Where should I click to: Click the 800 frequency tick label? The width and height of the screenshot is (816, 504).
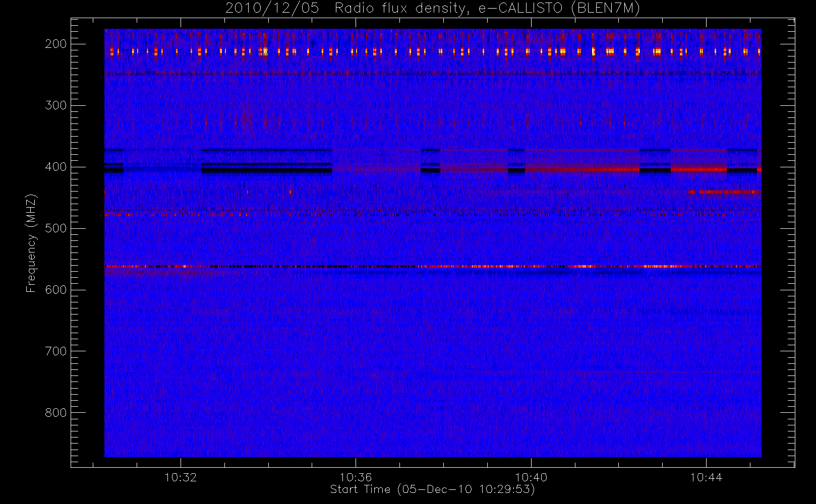tap(56, 413)
